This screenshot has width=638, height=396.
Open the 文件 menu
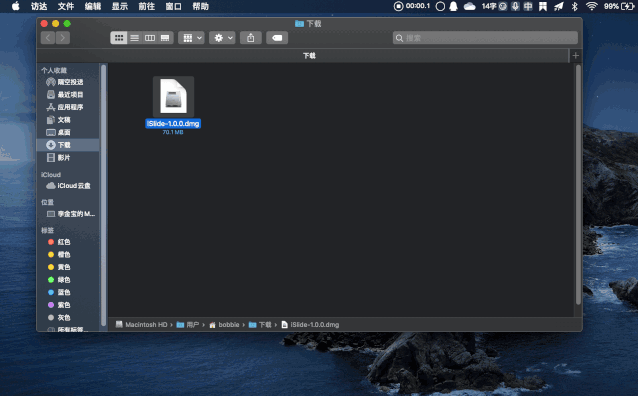[x=66, y=6]
